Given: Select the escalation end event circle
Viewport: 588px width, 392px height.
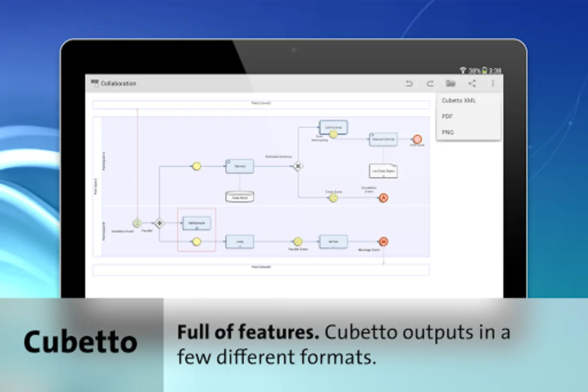Looking at the screenshot, I should tap(383, 198).
